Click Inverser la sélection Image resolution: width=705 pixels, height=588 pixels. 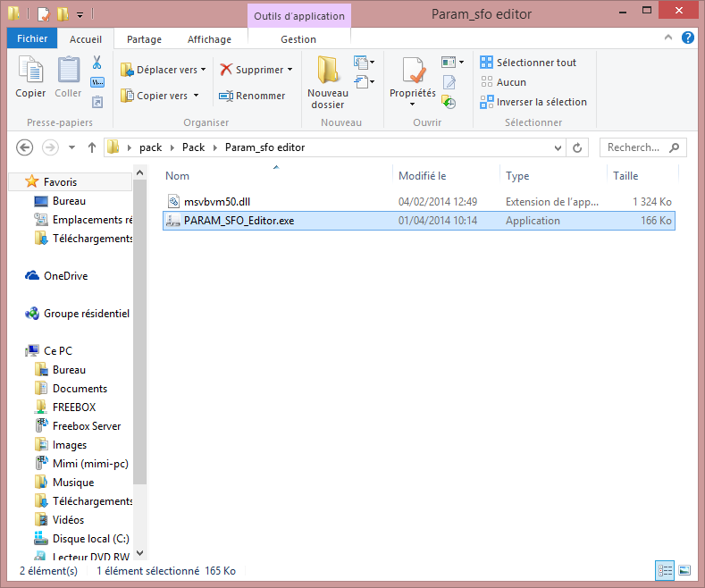pos(533,102)
